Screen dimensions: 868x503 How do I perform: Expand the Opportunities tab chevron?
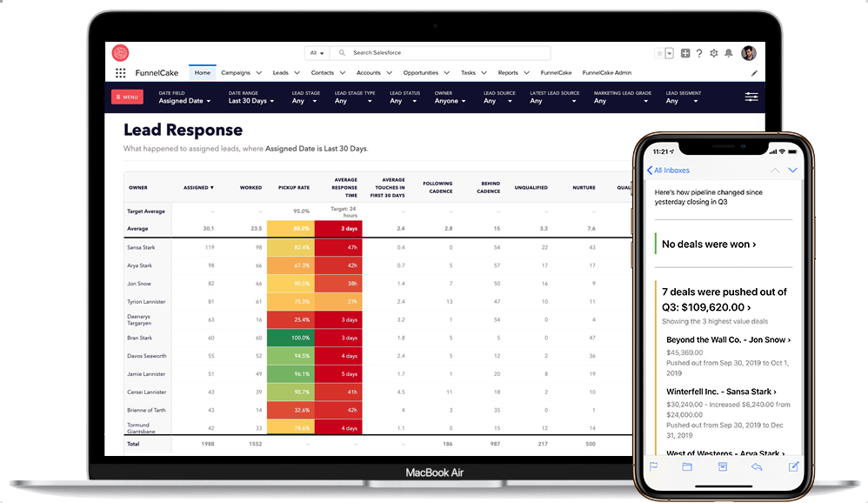click(447, 72)
